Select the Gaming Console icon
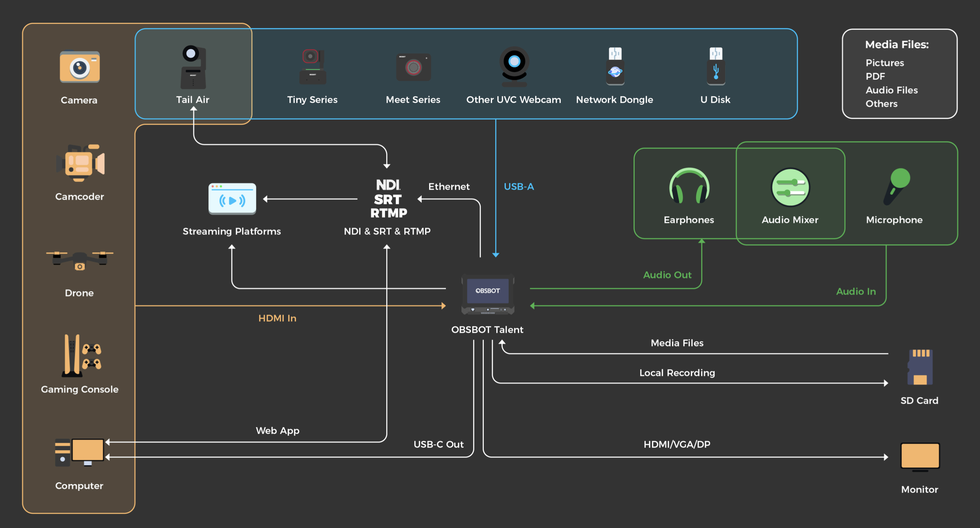This screenshot has height=528, width=980. (x=81, y=355)
